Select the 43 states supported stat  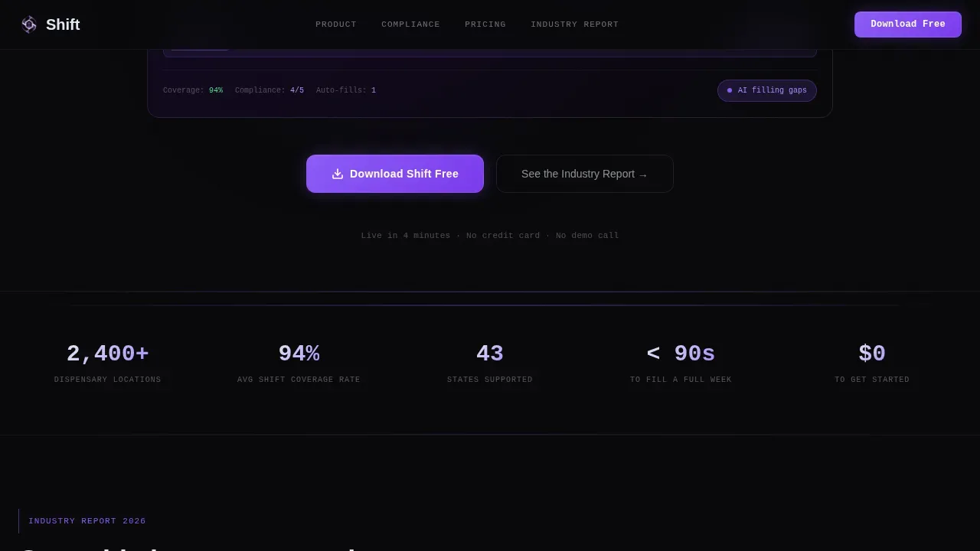(x=490, y=364)
